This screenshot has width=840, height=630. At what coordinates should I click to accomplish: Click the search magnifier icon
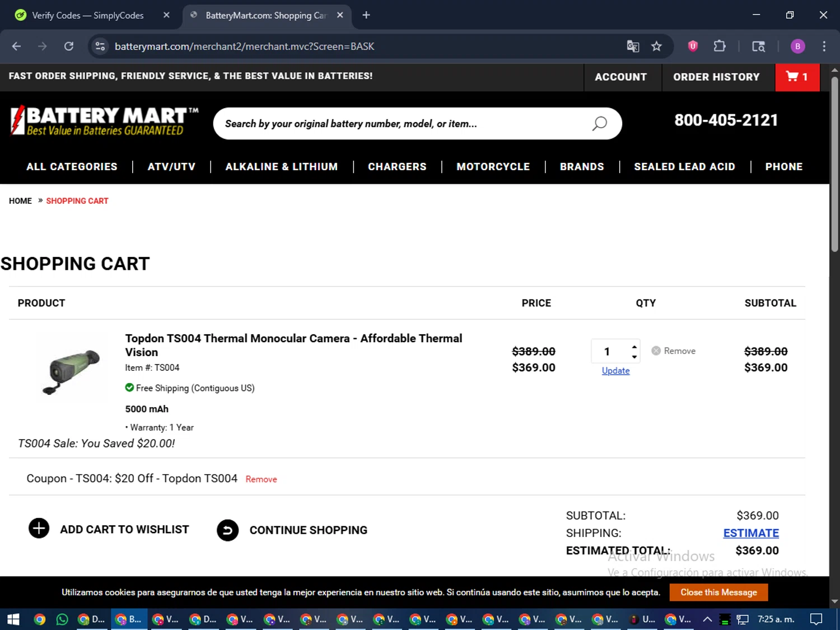599,123
